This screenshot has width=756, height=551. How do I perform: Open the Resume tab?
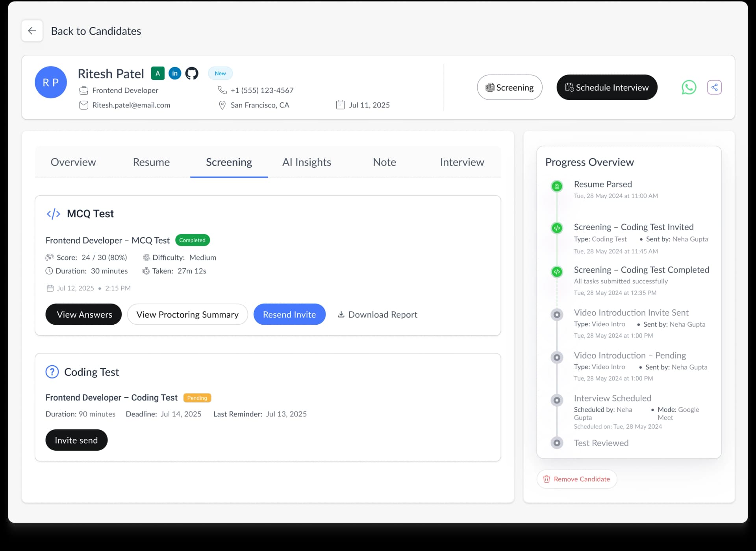(x=151, y=162)
